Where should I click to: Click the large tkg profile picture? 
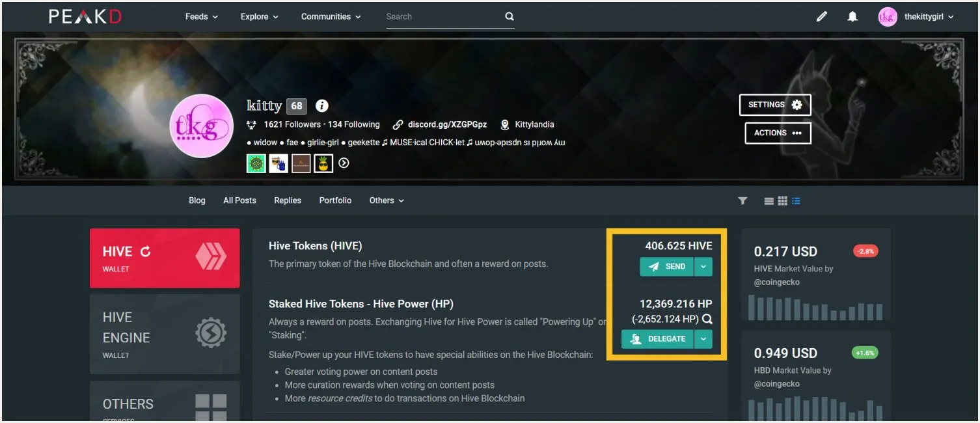[201, 126]
